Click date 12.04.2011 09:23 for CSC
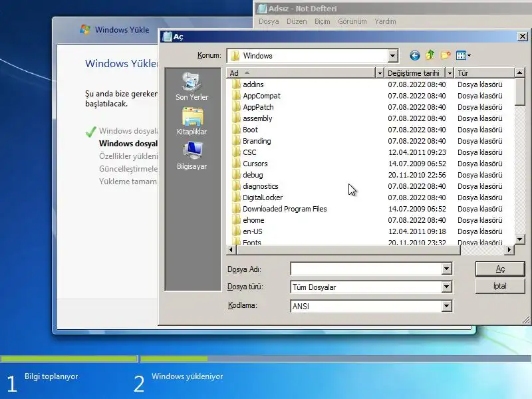The width and height of the screenshot is (532, 399). click(x=417, y=152)
